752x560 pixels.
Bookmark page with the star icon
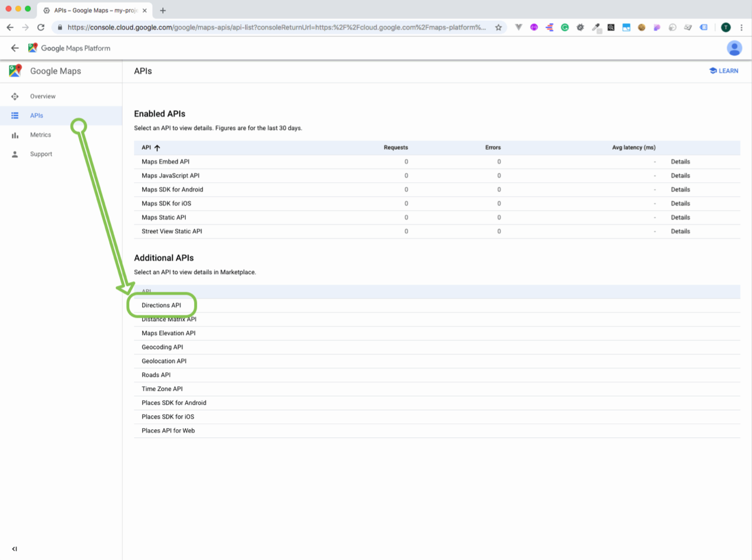pyautogui.click(x=498, y=27)
